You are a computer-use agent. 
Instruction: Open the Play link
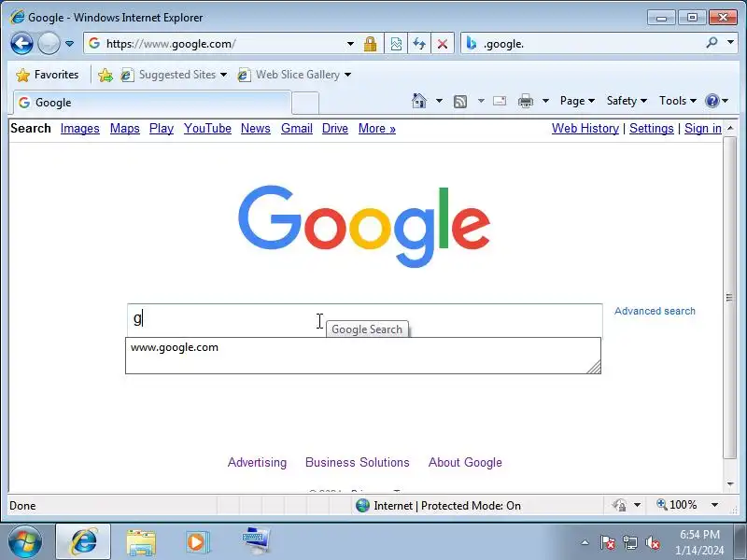pos(162,129)
